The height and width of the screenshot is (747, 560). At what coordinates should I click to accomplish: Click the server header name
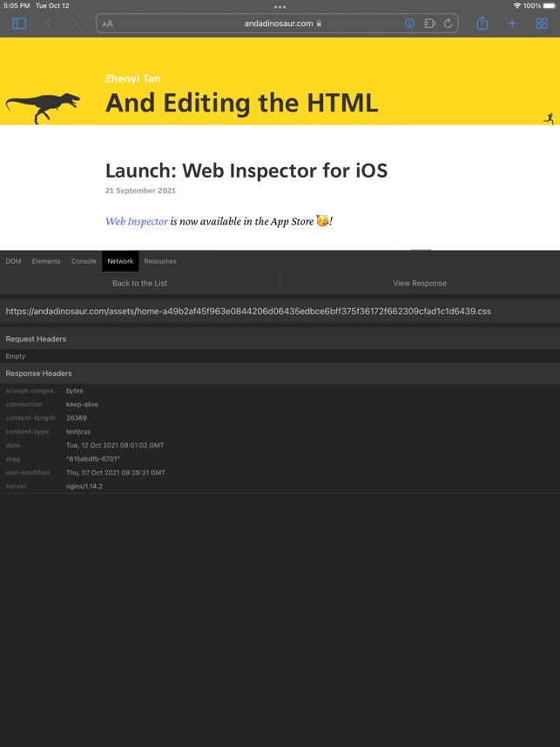click(17, 486)
